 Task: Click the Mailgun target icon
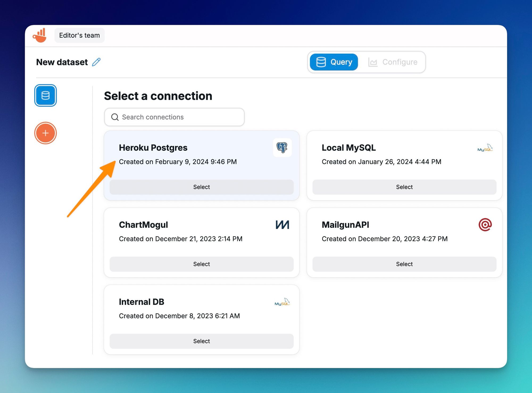point(485,224)
